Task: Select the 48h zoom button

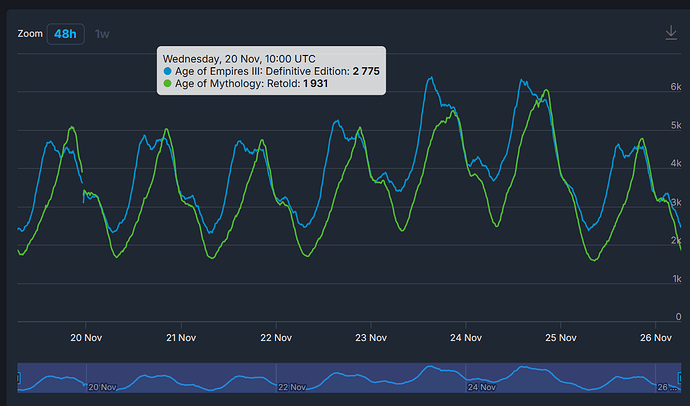Action: tap(66, 34)
